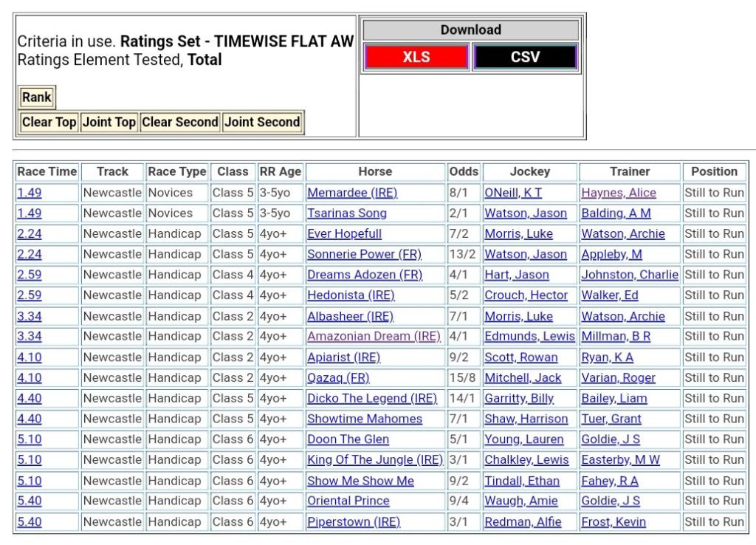
Task: Open trainer Frost, Kevin link
Action: pyautogui.click(x=614, y=521)
